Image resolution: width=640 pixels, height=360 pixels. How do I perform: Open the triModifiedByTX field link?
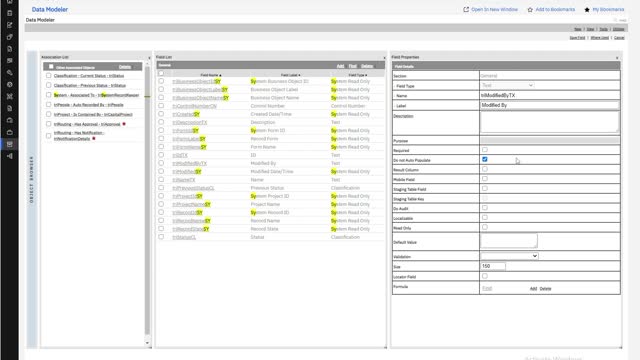point(189,163)
